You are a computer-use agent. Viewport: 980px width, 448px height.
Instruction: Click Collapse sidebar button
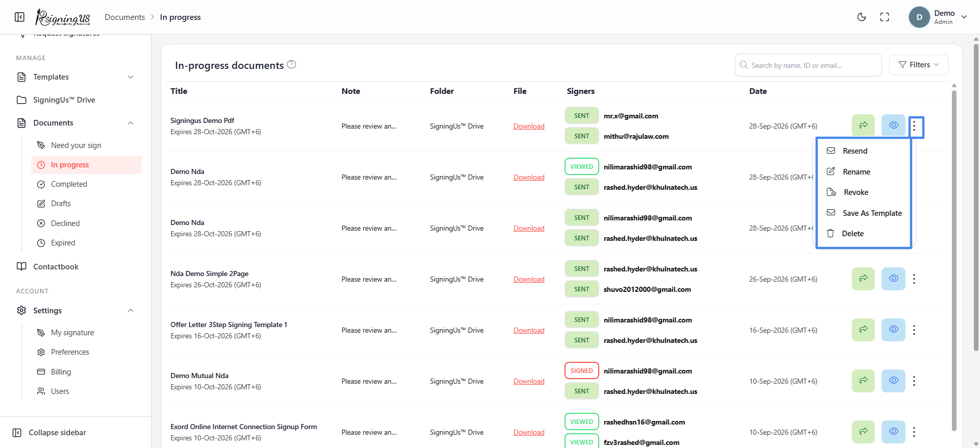pos(50,433)
